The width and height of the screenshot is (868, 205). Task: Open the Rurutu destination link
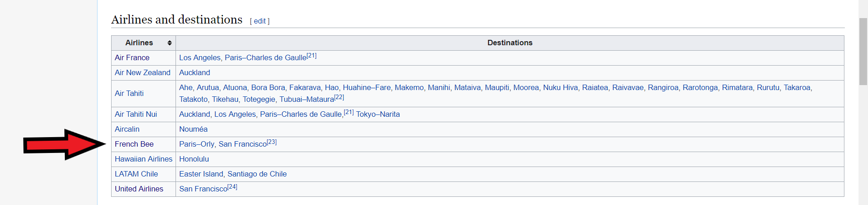pyautogui.click(x=768, y=87)
